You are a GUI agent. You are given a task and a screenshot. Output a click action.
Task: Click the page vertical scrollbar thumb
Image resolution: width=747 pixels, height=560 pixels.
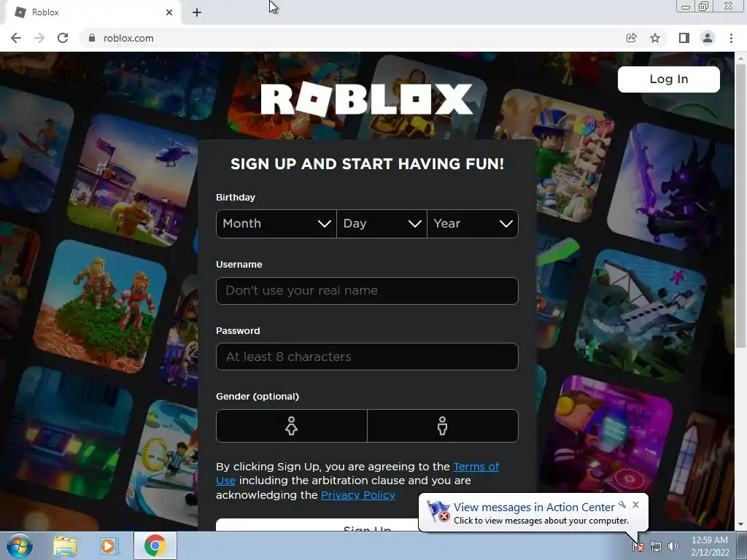741,205
